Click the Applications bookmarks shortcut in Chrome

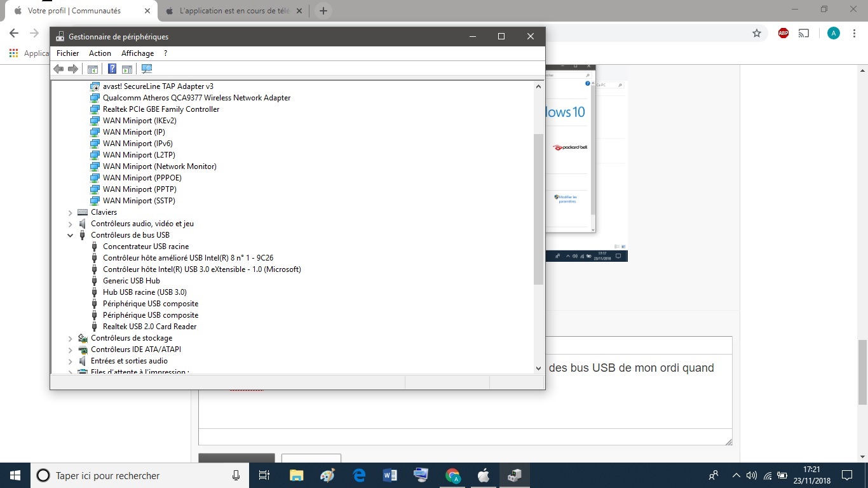29,53
